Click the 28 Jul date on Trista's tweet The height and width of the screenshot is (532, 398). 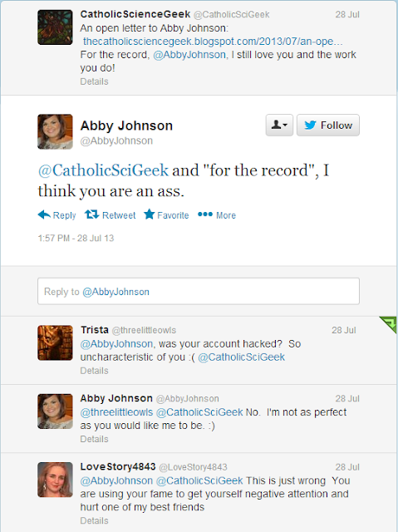(x=344, y=330)
